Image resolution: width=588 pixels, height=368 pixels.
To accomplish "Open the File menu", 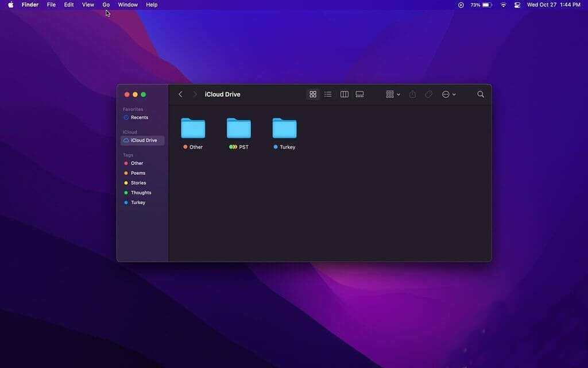I will pyautogui.click(x=51, y=5).
